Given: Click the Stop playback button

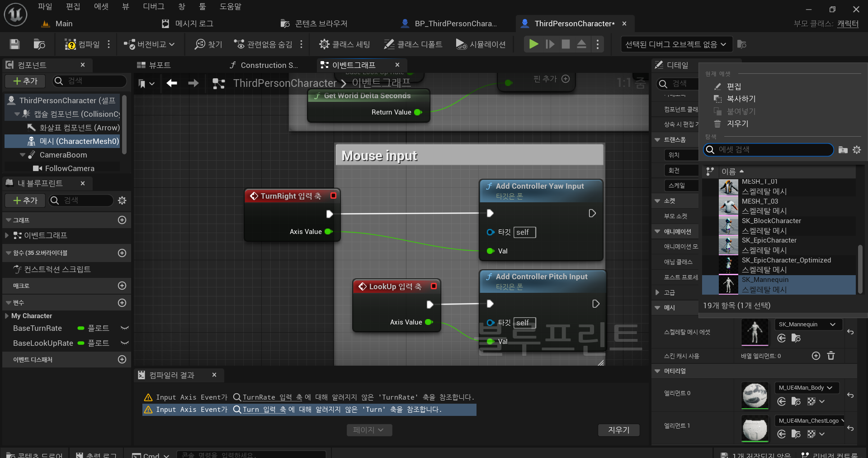Looking at the screenshot, I should pos(566,44).
